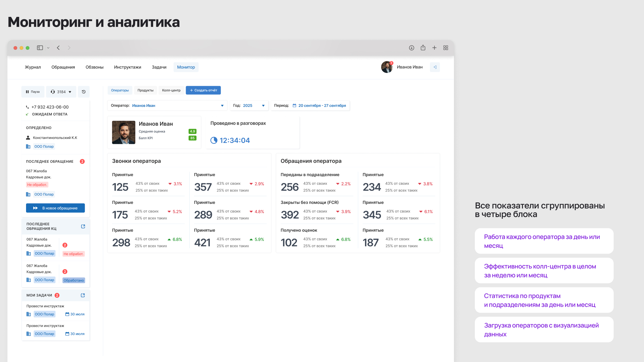Open browser tab overview grid icon
The width and height of the screenshot is (644, 362).
pyautogui.click(x=445, y=48)
